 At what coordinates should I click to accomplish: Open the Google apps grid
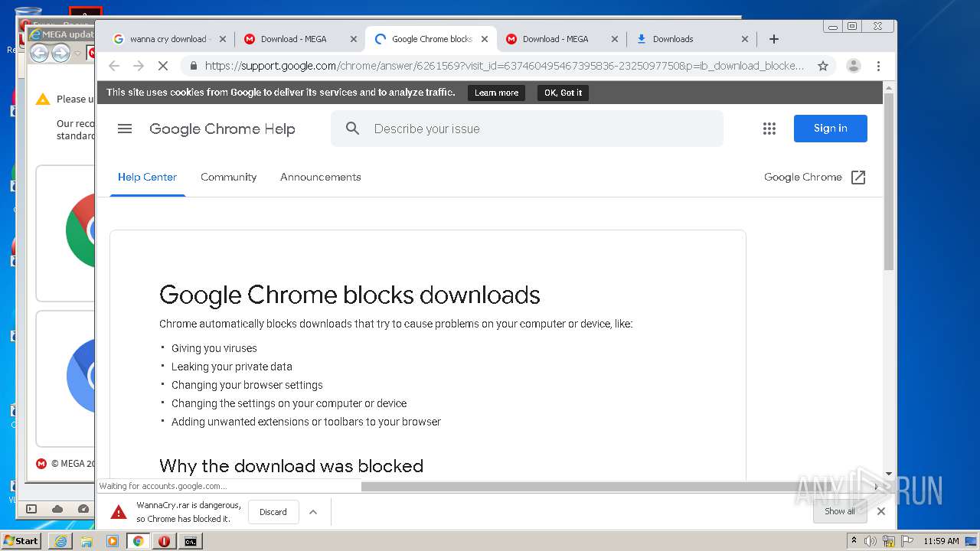pyautogui.click(x=769, y=129)
